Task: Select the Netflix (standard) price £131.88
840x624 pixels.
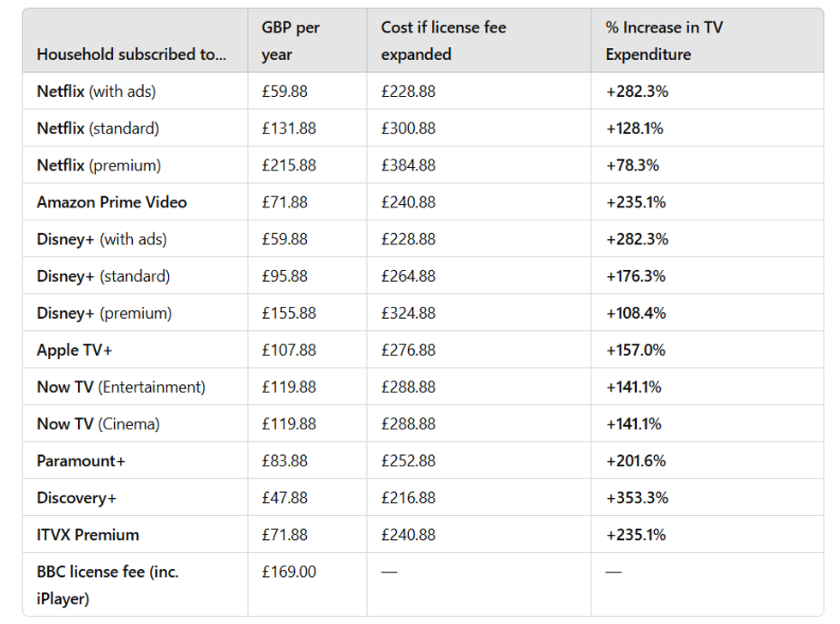Action: tap(289, 128)
